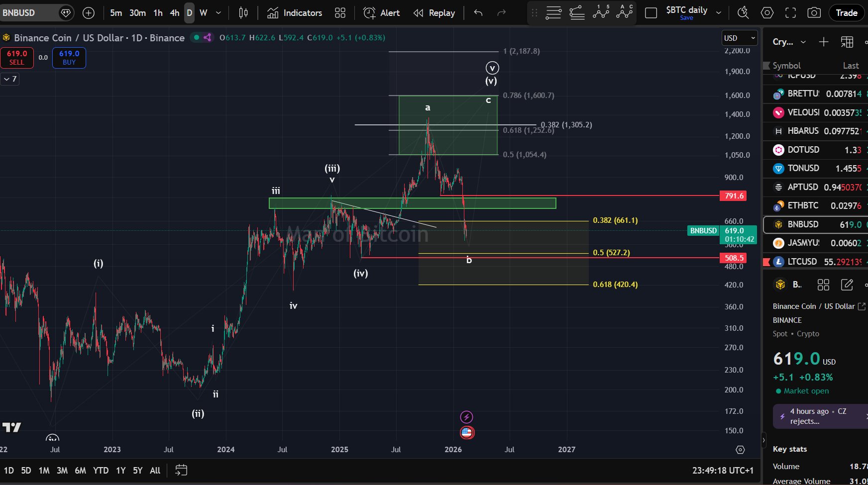
Task: Select the horizontal lines drawing tool in favorites
Action: pos(553,12)
